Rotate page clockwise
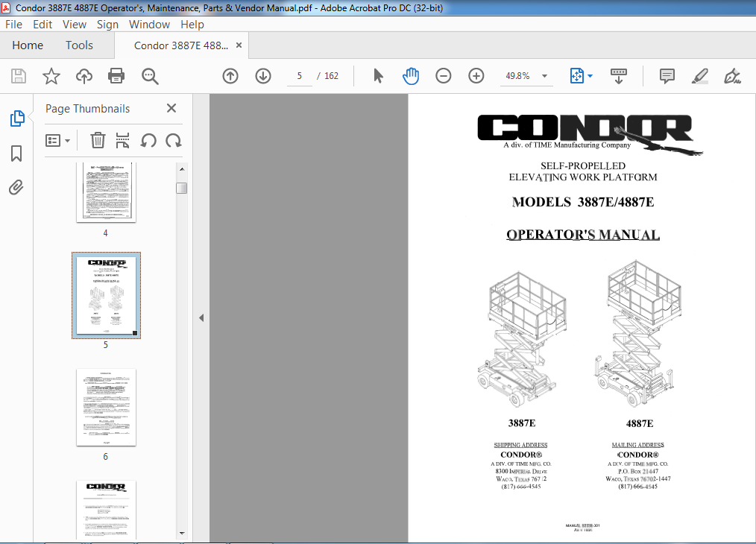 pyautogui.click(x=174, y=141)
